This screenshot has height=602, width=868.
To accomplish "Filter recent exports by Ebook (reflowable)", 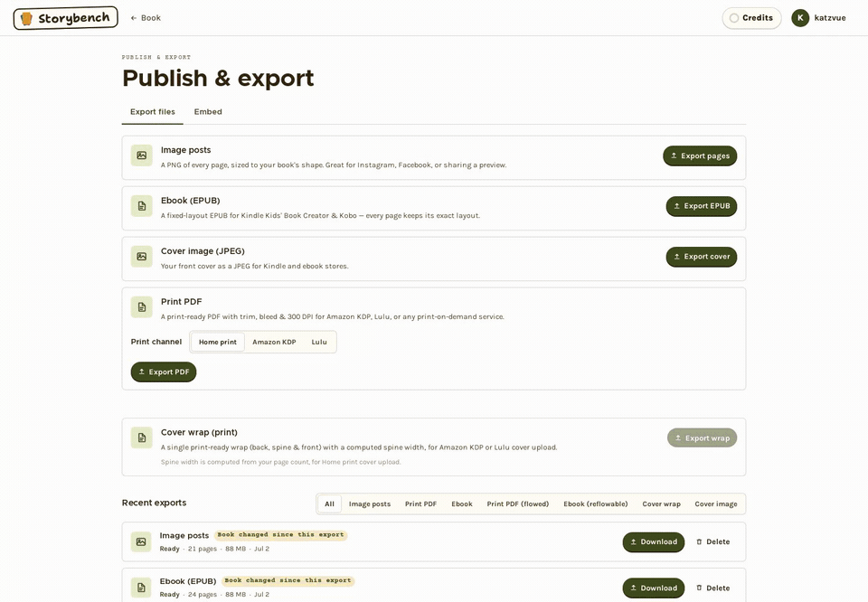I will (596, 504).
